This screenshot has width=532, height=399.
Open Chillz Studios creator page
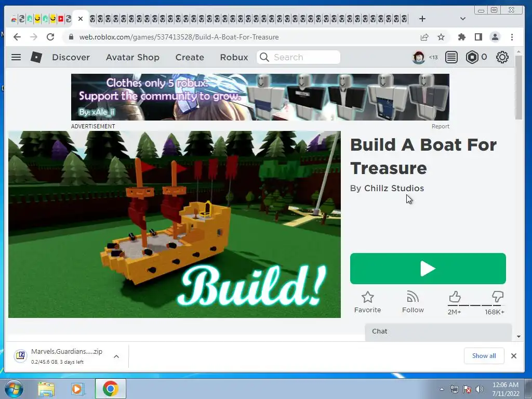point(394,188)
